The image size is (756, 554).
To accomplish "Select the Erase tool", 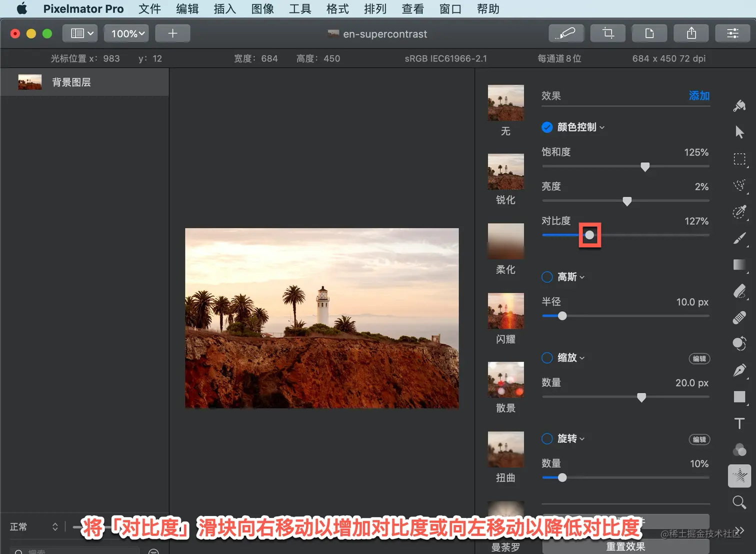I will (x=739, y=291).
